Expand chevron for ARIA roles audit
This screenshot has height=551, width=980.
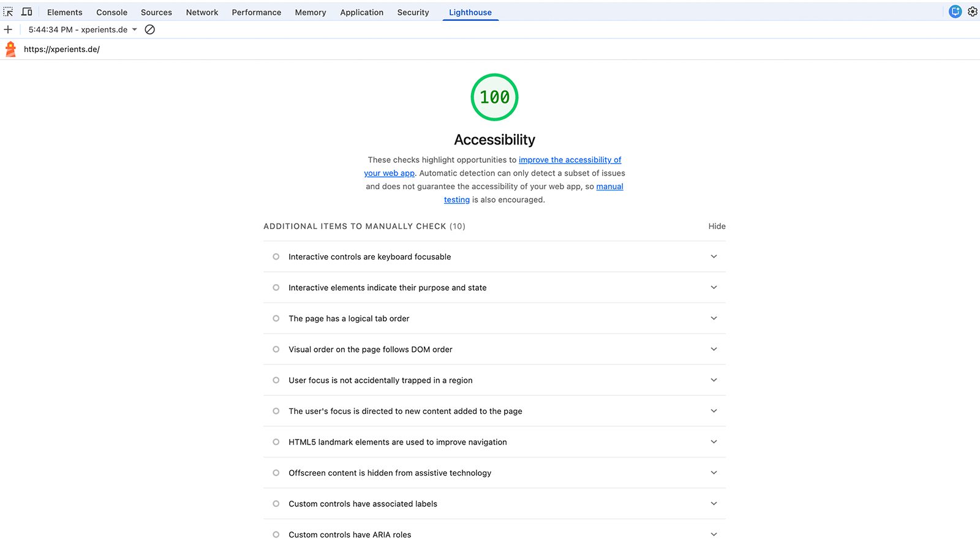[714, 534]
